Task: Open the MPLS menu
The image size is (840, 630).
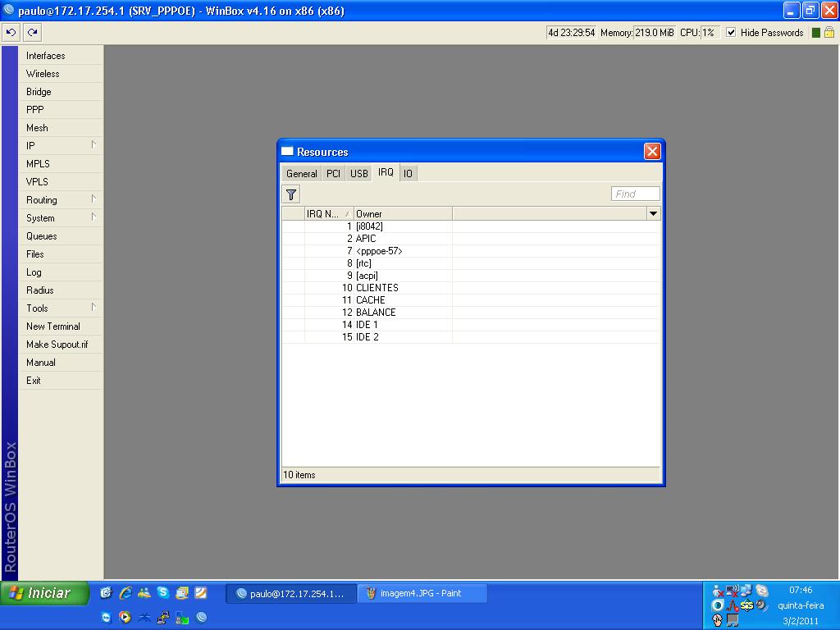Action: (x=60, y=164)
